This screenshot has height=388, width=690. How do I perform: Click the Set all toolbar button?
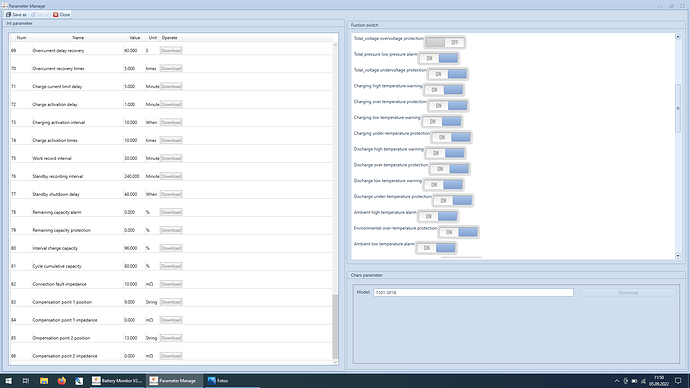click(x=40, y=15)
